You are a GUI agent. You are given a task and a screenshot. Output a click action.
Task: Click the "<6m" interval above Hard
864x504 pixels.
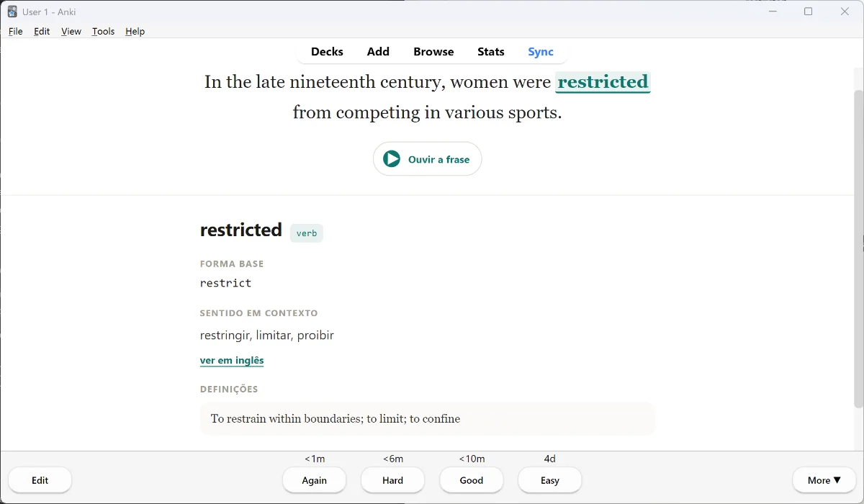click(393, 459)
